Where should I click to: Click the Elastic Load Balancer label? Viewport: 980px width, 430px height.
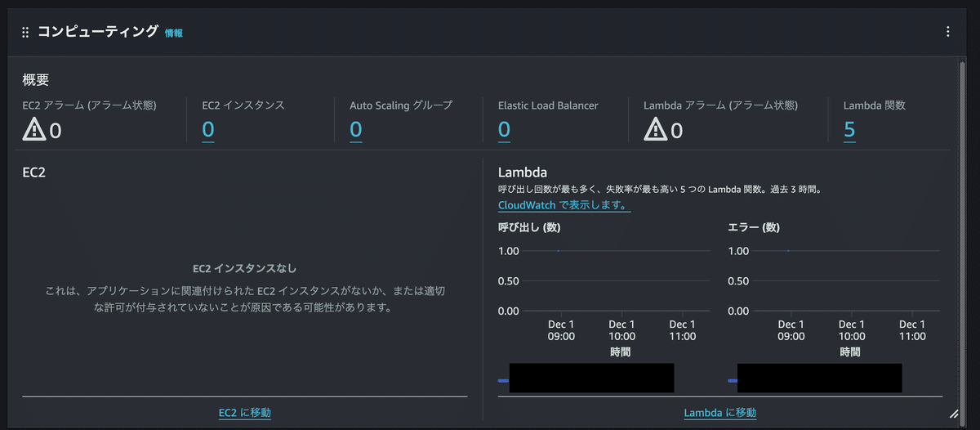[x=548, y=105]
